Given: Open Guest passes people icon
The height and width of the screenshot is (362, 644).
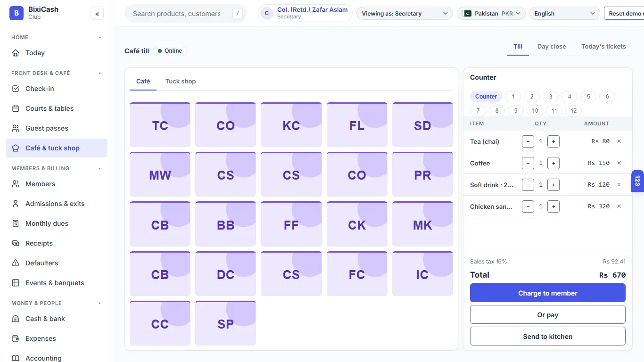Looking at the screenshot, I should pyautogui.click(x=16, y=128).
